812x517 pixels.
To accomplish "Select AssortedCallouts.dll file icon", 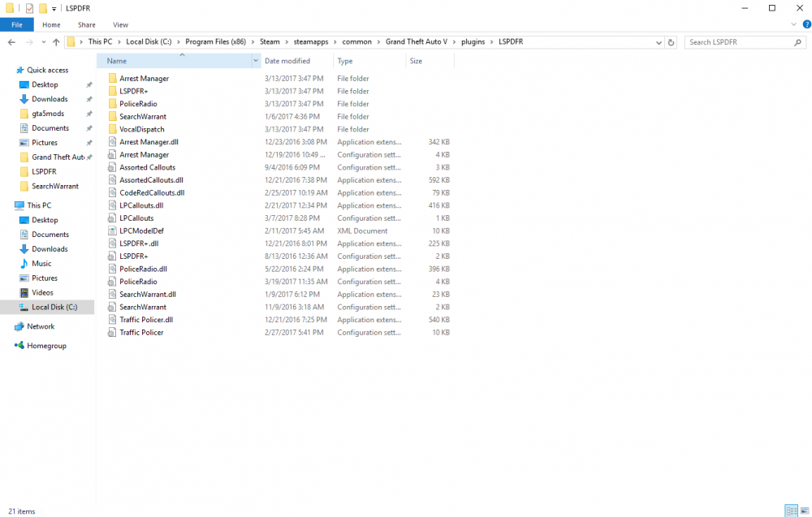I will tap(112, 179).
